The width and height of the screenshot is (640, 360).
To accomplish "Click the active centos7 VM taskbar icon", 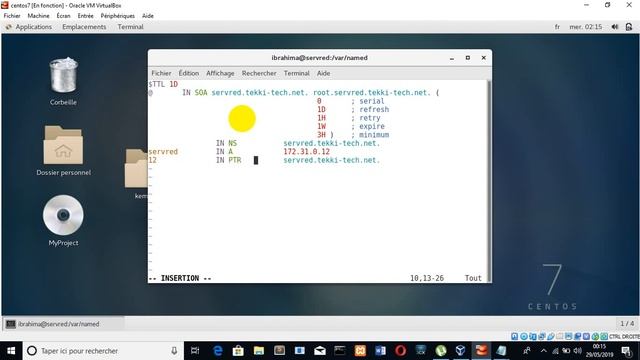I will (x=481, y=351).
